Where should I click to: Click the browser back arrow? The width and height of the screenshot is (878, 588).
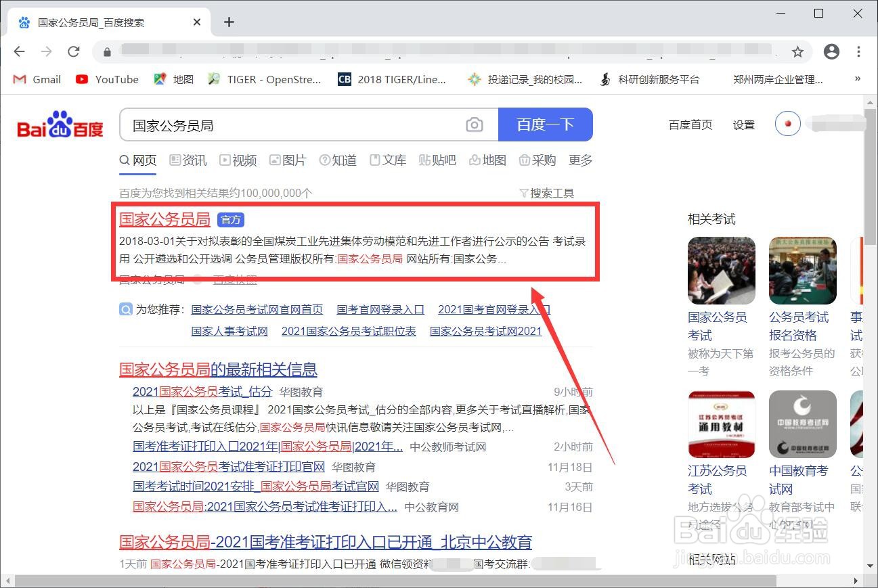[x=19, y=51]
